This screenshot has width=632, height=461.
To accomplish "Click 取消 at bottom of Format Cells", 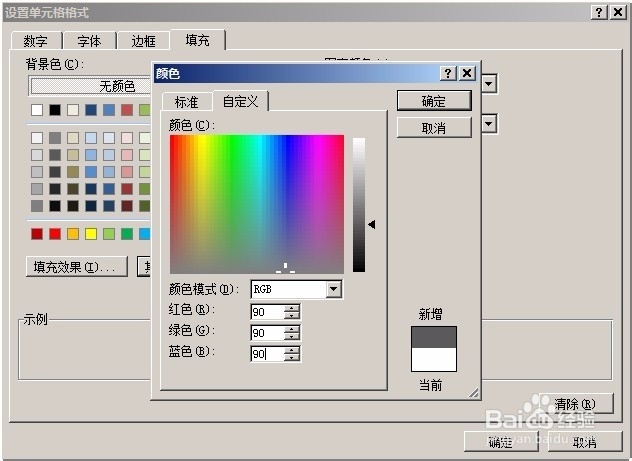I will [x=585, y=442].
